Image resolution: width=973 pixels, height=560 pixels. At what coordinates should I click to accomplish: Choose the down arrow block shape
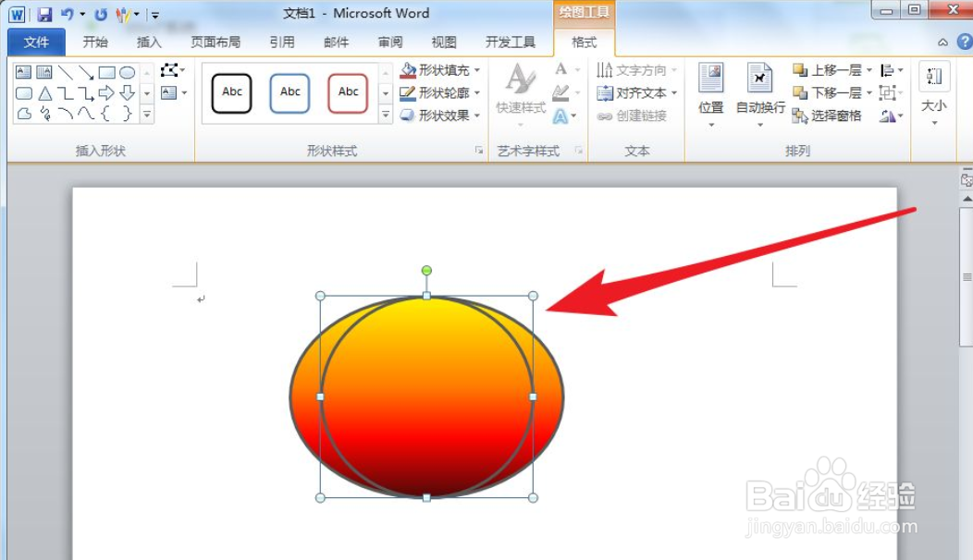click(128, 93)
